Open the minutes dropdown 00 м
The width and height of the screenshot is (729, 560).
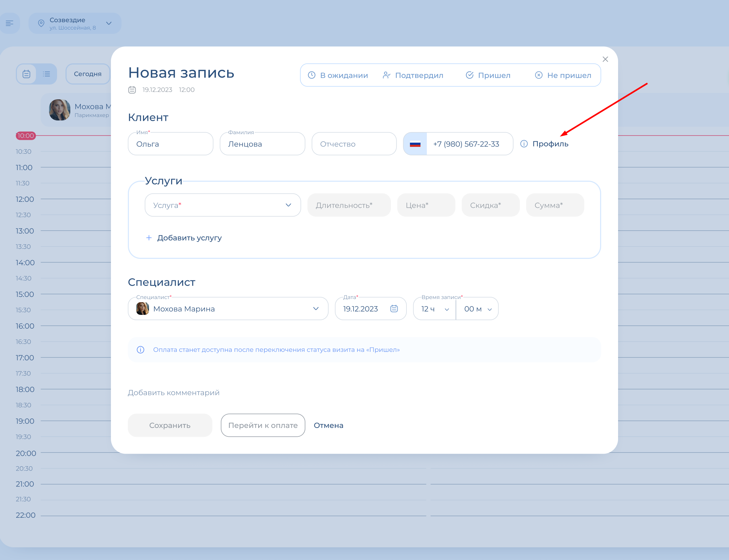pos(478,309)
